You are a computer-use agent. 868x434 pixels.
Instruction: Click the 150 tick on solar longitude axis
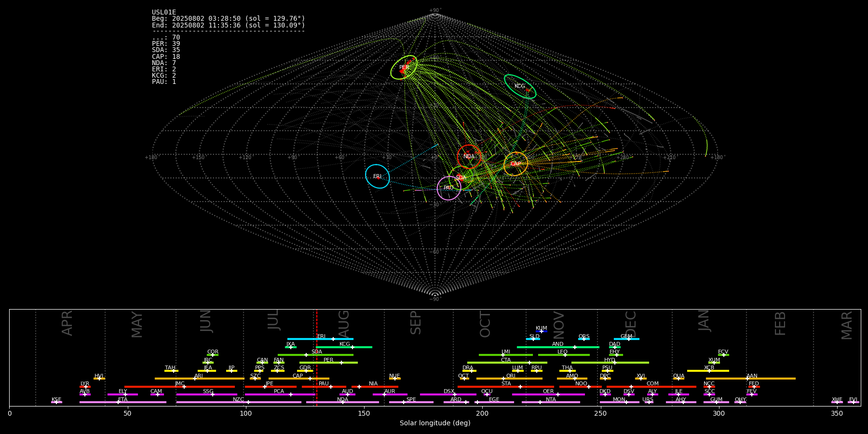point(364,413)
